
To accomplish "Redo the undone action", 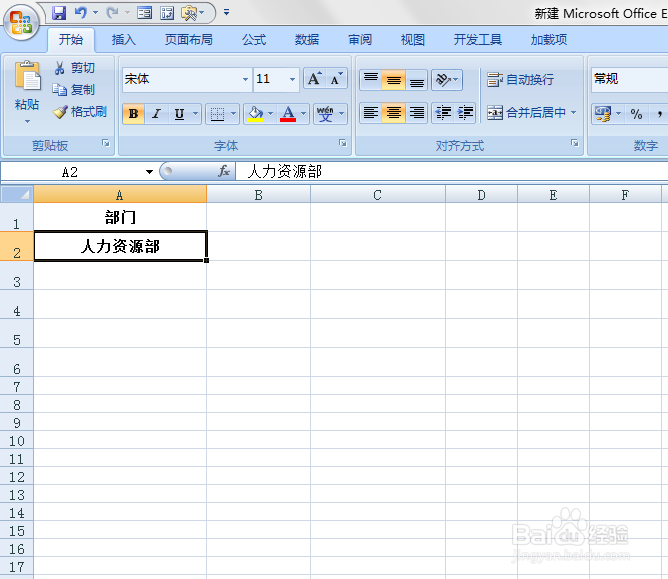I will (x=112, y=13).
